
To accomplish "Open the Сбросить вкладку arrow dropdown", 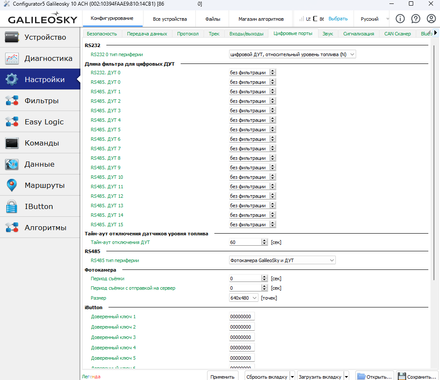I will point(292,377).
